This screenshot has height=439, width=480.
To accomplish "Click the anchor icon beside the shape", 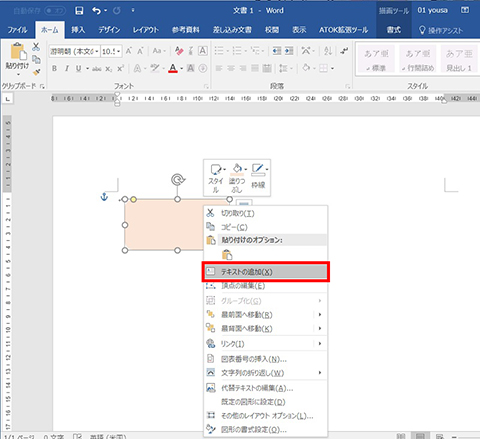I will click(104, 197).
